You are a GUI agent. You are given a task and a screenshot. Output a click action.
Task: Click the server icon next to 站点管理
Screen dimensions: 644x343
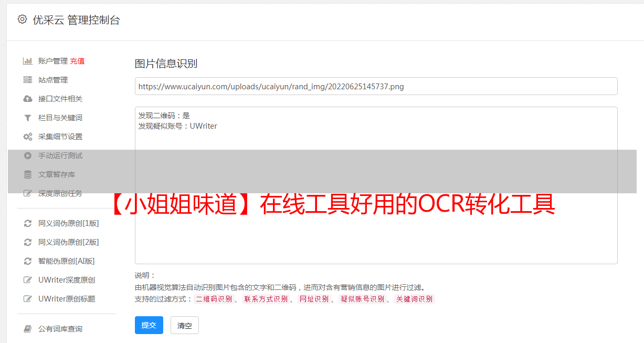tap(28, 80)
